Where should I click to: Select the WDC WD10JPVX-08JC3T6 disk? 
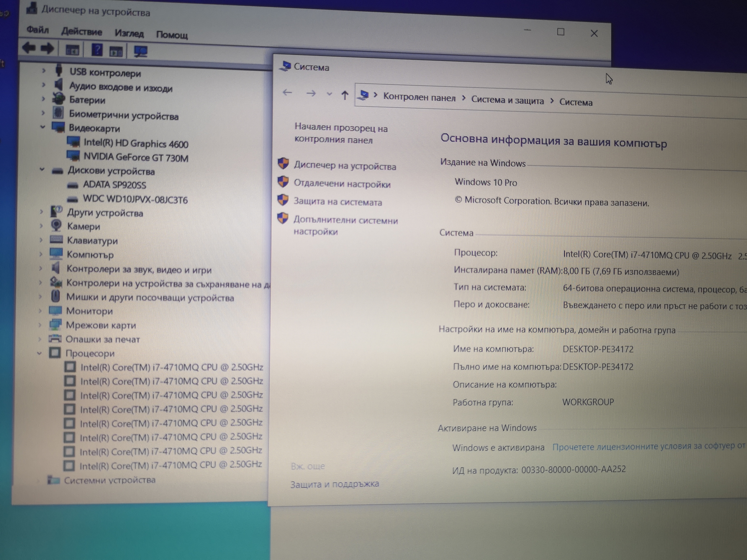pyautogui.click(x=135, y=199)
